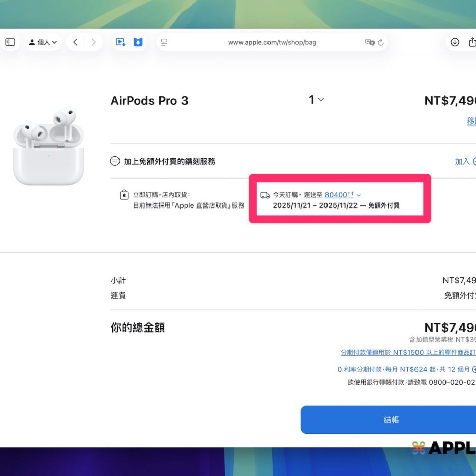Screen dimensions: 476x476
Task: Toggle the Safari sidebar
Action: (10, 42)
